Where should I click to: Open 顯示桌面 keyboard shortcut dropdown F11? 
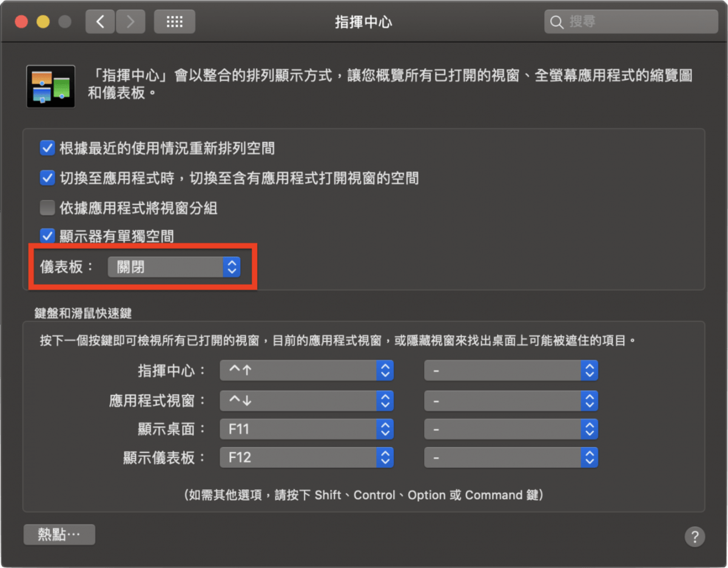tap(306, 429)
